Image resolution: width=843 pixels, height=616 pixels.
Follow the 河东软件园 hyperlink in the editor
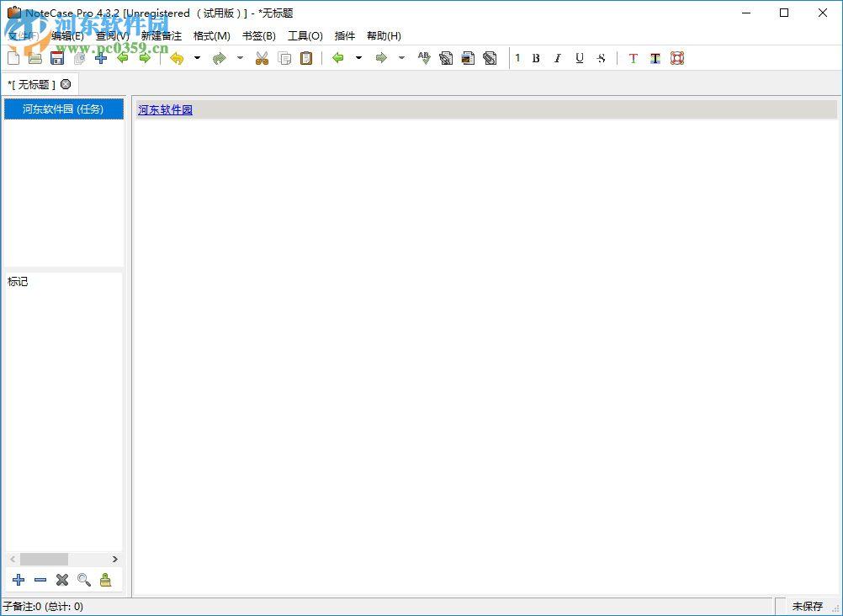click(165, 109)
